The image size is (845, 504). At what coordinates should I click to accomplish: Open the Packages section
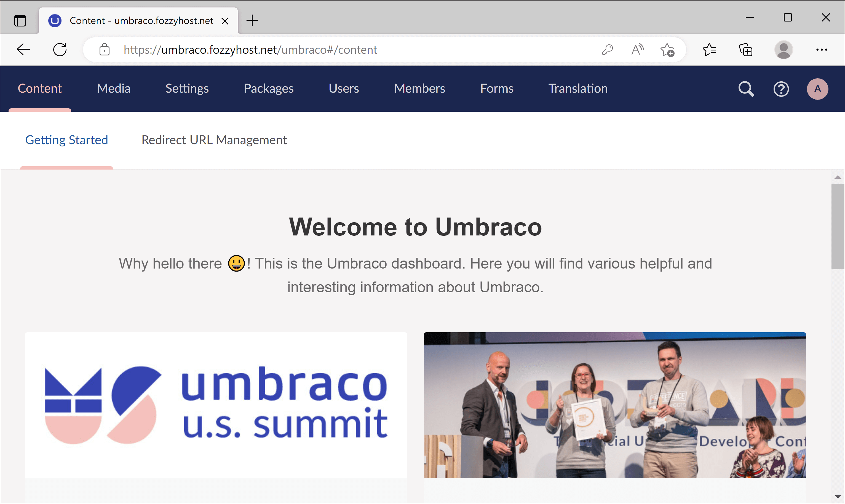[x=268, y=88]
